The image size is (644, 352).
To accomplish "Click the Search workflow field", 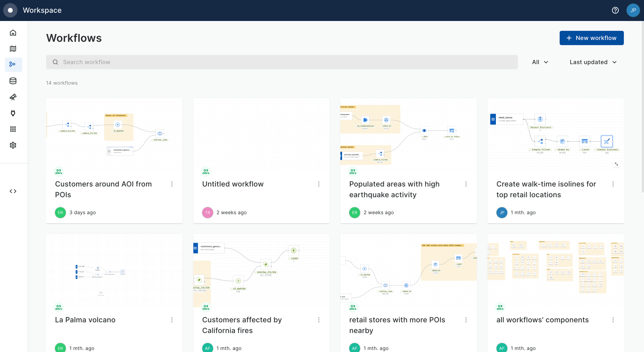I will (x=282, y=62).
